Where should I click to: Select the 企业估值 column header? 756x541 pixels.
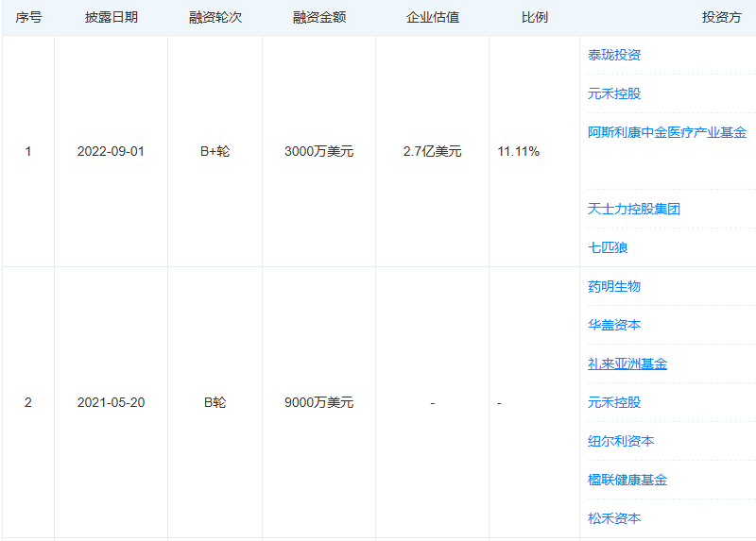[x=433, y=17]
